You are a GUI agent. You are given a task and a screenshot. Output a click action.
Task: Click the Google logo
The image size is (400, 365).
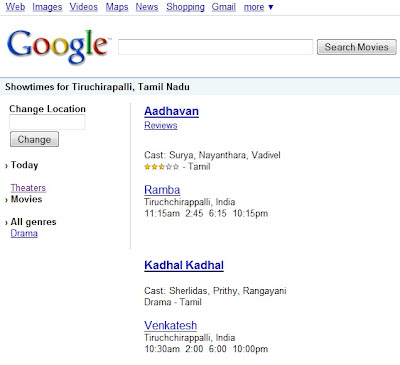[x=57, y=46]
